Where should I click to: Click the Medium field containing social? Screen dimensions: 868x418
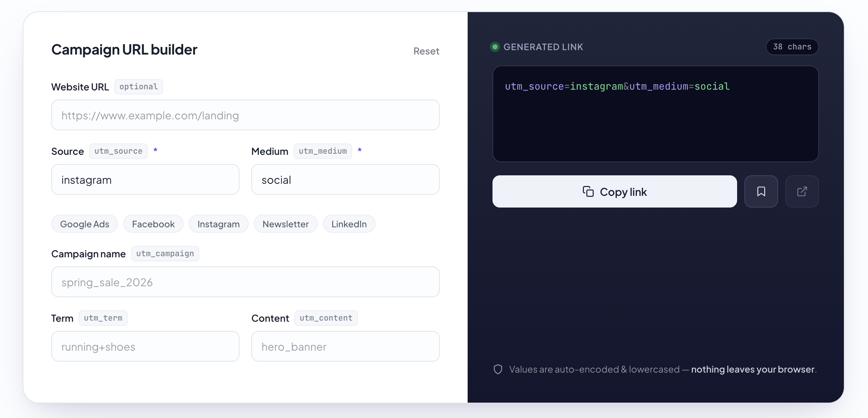[x=345, y=179]
